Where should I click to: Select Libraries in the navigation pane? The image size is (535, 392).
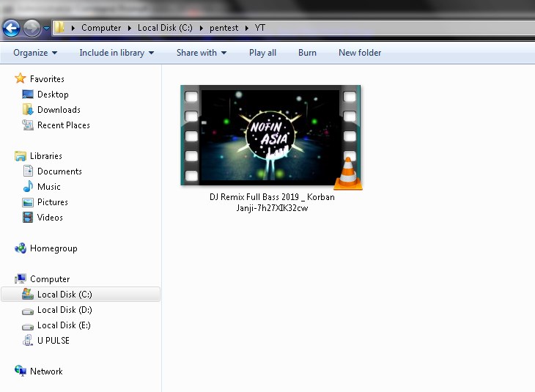click(46, 156)
